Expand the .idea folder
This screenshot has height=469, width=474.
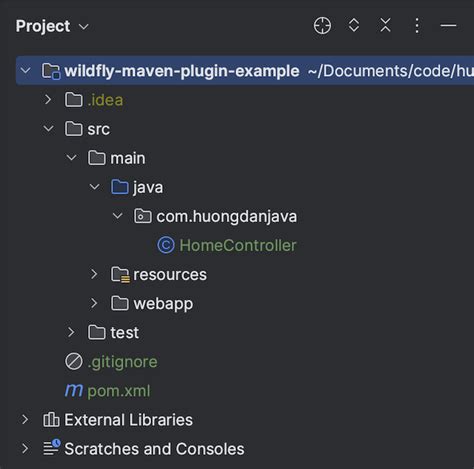tap(48, 100)
